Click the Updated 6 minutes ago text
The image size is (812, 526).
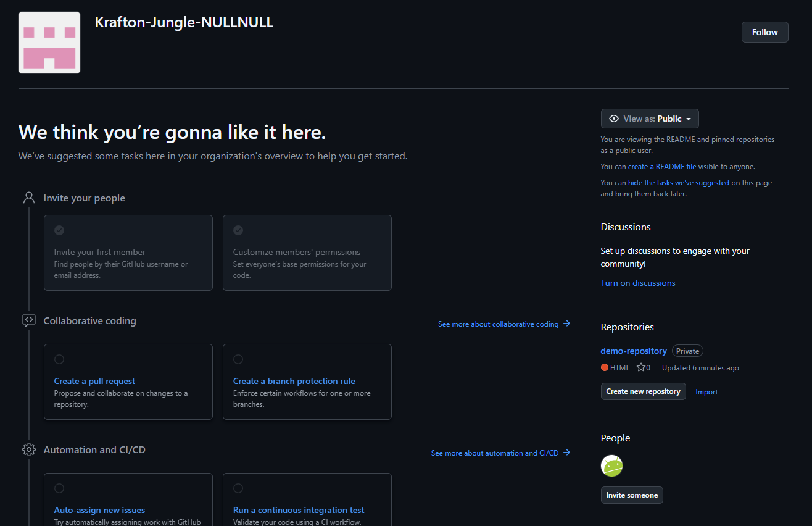700,367
